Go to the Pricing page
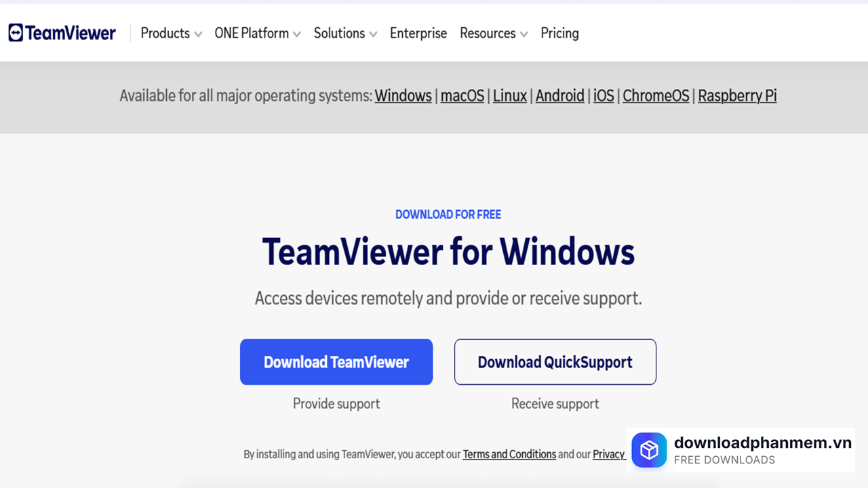Screen dimensions: 868x488 [x=559, y=33]
